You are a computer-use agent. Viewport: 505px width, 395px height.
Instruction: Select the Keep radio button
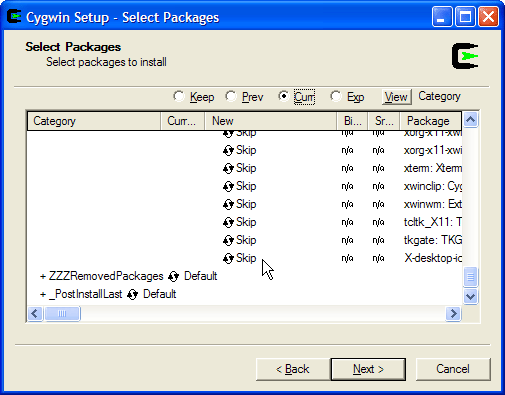click(x=179, y=97)
